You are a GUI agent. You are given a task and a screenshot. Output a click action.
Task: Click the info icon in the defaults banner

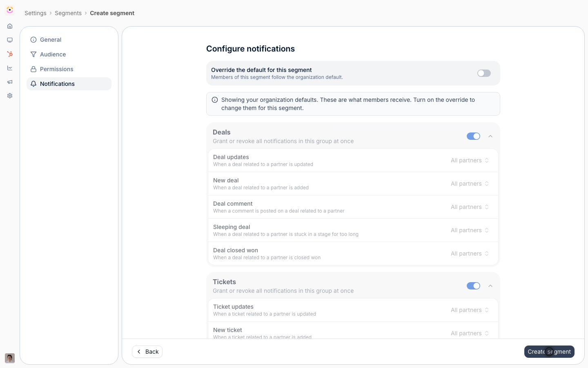point(215,100)
